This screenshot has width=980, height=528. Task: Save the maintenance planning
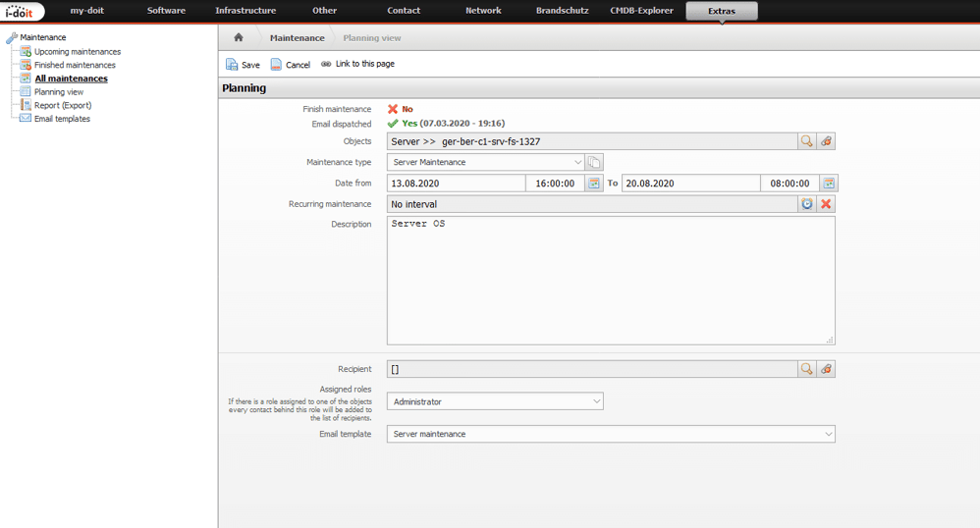click(244, 65)
